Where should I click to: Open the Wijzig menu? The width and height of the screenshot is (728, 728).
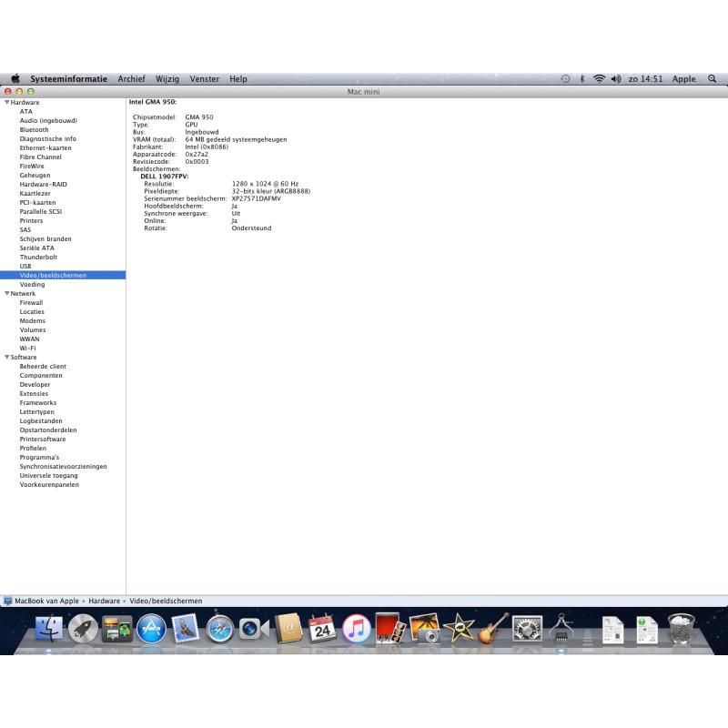(167, 79)
